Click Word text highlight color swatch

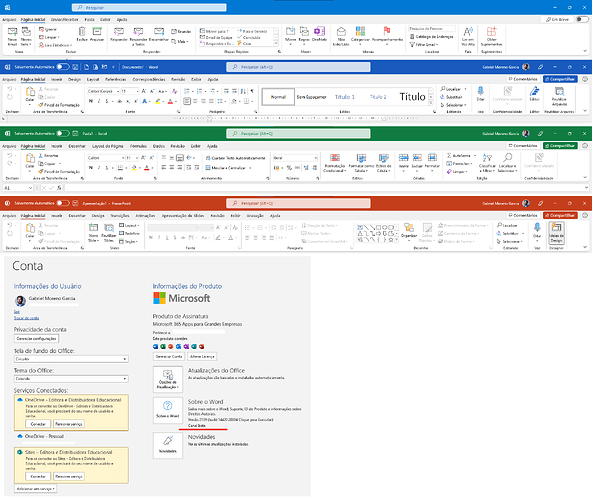tap(158, 101)
